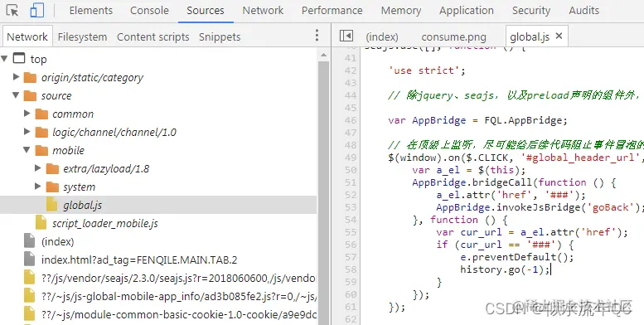Viewport: 644px width, 325px height.
Task: Select the Network navigator sub-tab
Action: pos(27,36)
